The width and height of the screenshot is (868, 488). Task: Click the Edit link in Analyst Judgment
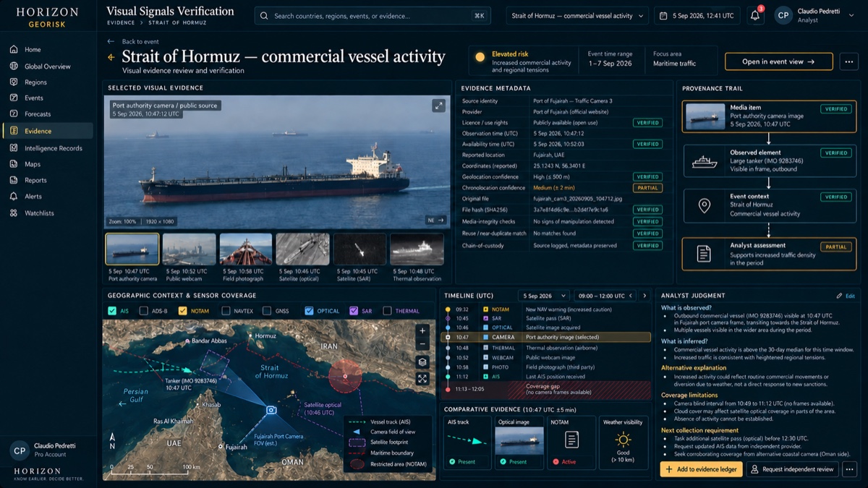[850, 296]
